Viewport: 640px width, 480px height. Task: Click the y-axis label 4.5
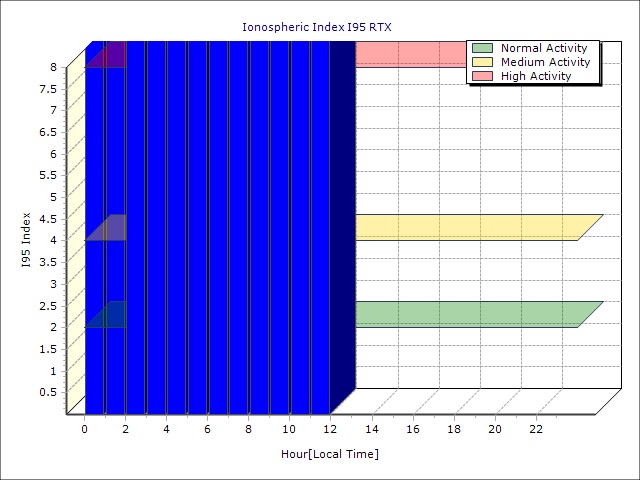click(x=48, y=219)
